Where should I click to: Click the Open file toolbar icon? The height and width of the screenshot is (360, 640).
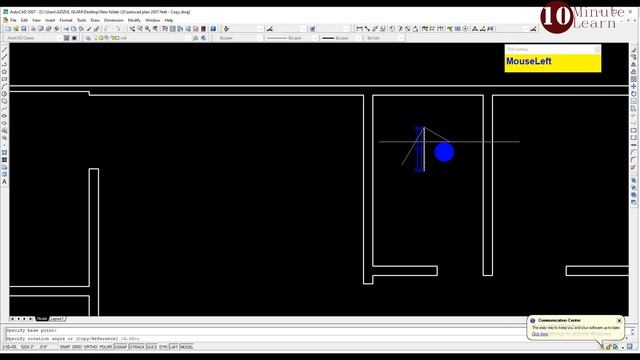[x=16, y=29]
